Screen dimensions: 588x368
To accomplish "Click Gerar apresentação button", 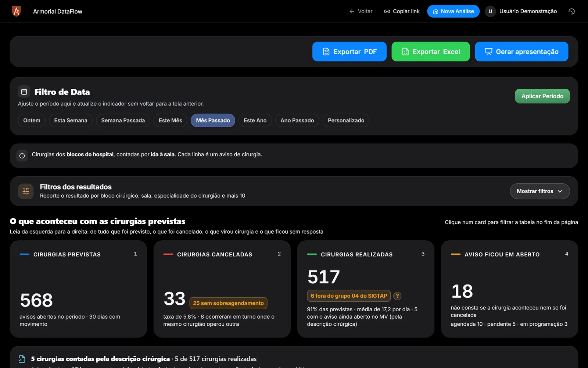I will 521,52.
